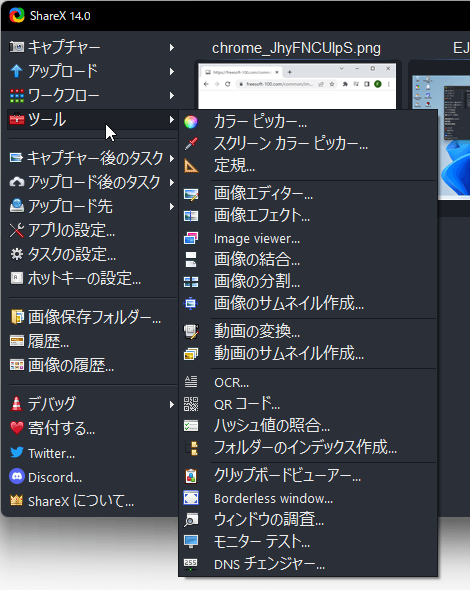The height and width of the screenshot is (590, 470).
Task: Click the heart icon beside 寄付する
Action: (17, 428)
